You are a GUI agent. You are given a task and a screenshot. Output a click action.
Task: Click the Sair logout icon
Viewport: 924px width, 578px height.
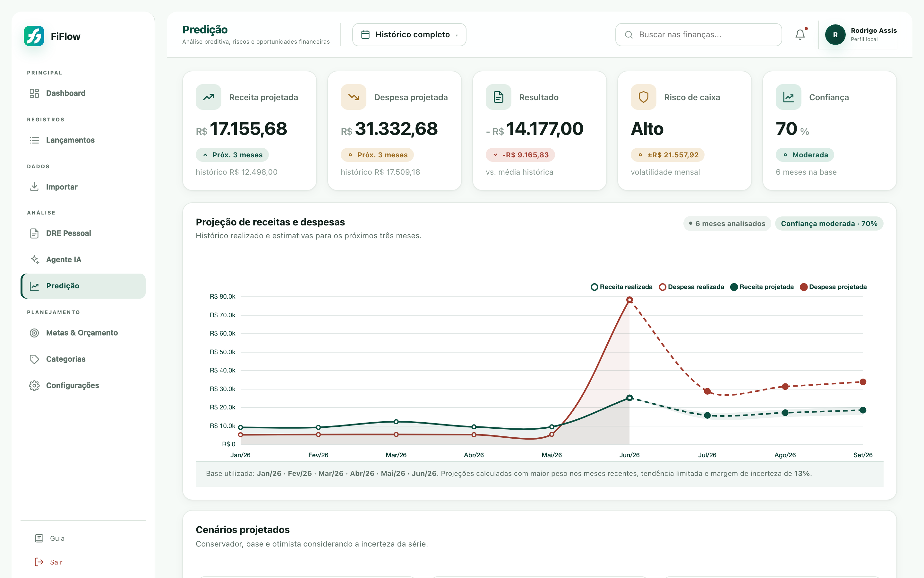click(39, 562)
